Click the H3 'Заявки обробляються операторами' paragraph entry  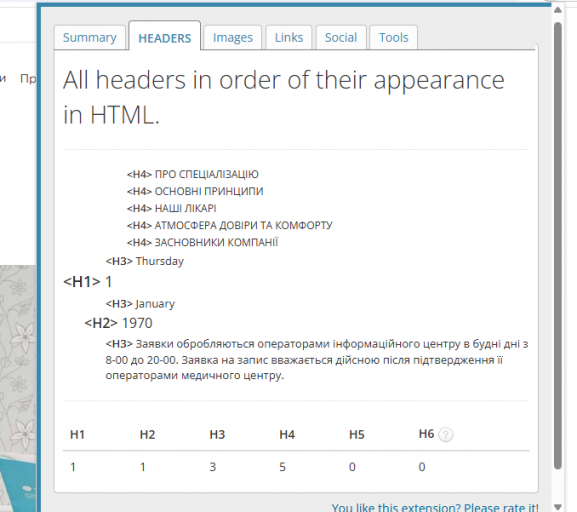317,360
